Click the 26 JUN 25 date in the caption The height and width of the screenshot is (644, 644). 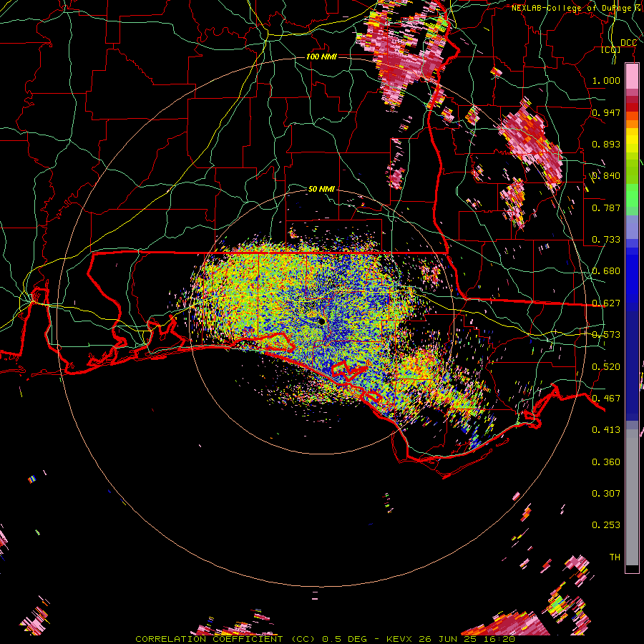pyautogui.click(x=447, y=639)
